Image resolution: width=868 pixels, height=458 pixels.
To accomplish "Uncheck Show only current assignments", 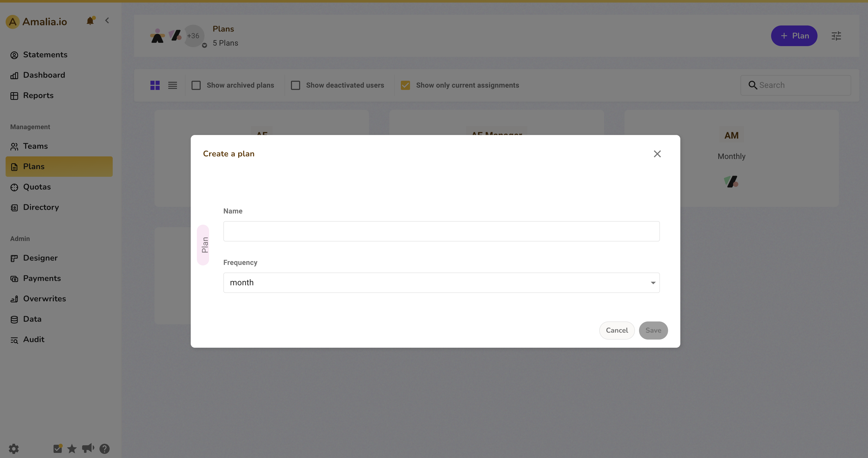I will pyautogui.click(x=405, y=86).
